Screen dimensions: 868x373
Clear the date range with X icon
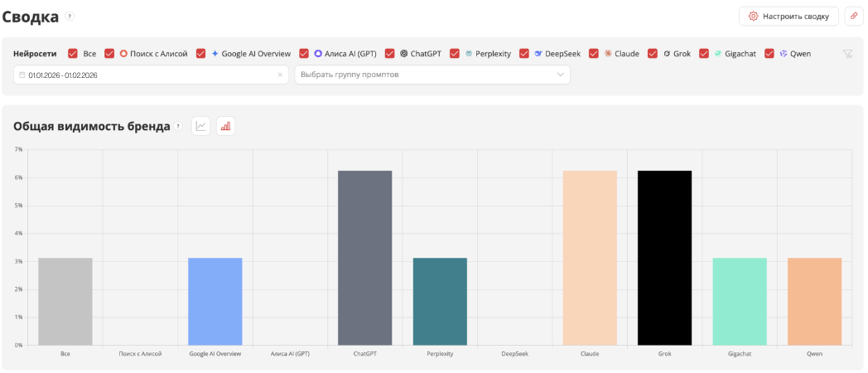point(280,75)
